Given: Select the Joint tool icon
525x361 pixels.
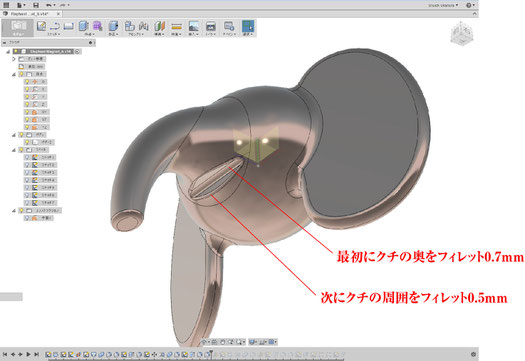Looking at the screenshot, I should [x=144, y=26].
